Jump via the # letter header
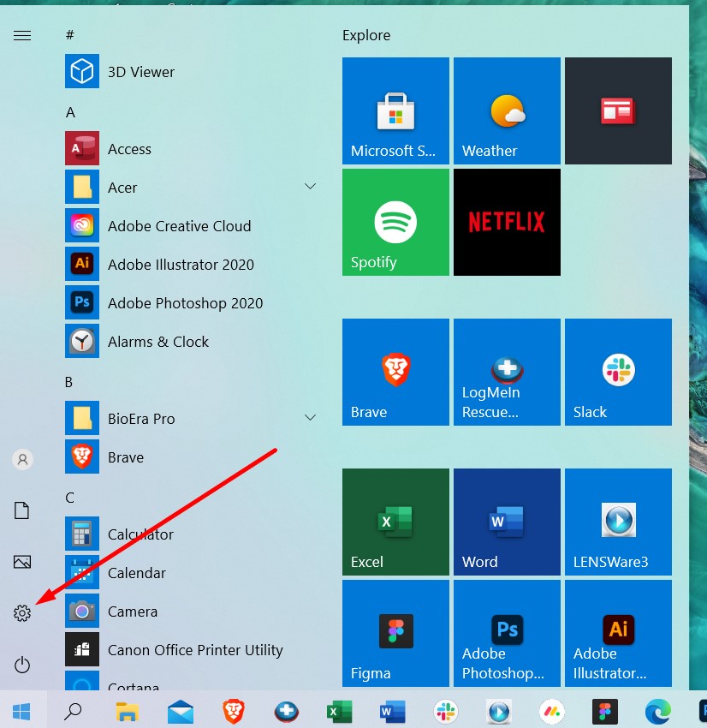 (x=70, y=35)
